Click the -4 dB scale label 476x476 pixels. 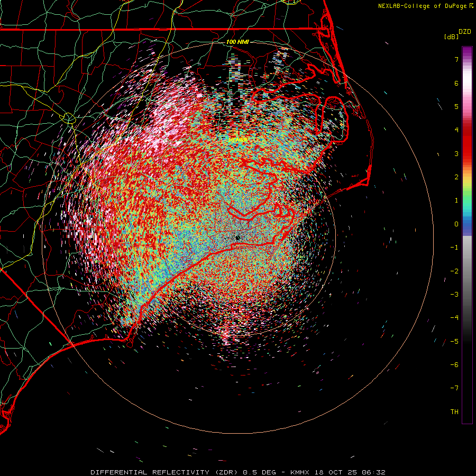[x=454, y=318]
